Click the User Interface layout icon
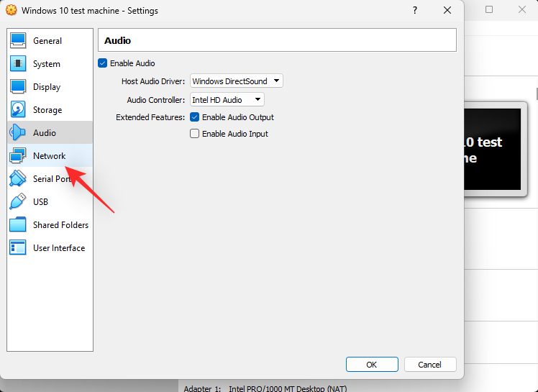 (x=18, y=248)
